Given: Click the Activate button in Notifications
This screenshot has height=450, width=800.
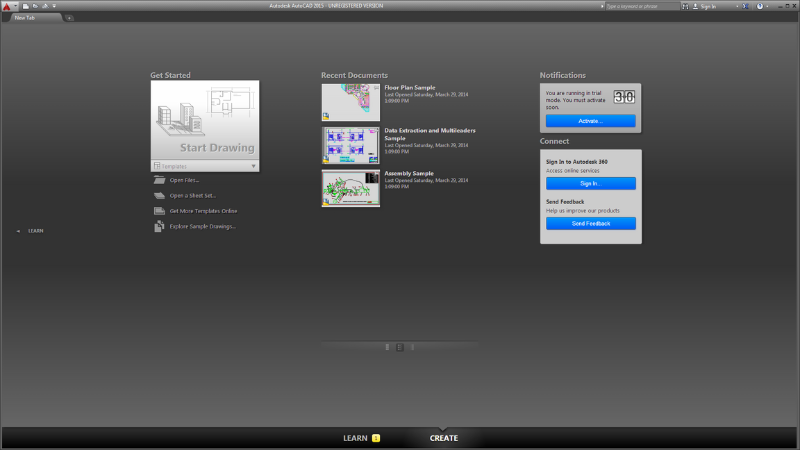Looking at the screenshot, I should pyautogui.click(x=590, y=121).
